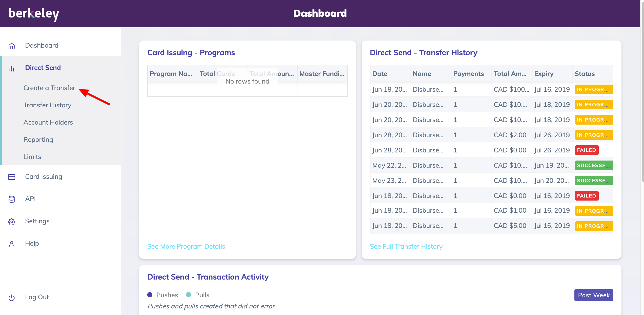Click the Settings gear icon
The height and width of the screenshot is (315, 644).
(12, 222)
